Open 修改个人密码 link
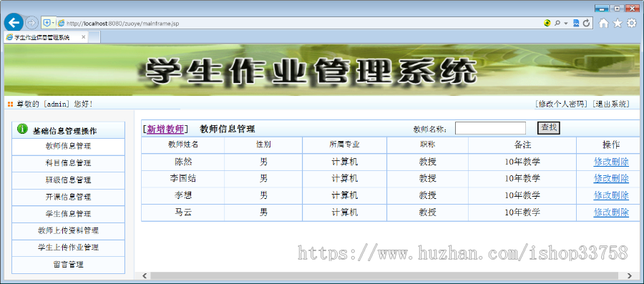The image size is (644, 284). pos(562,104)
